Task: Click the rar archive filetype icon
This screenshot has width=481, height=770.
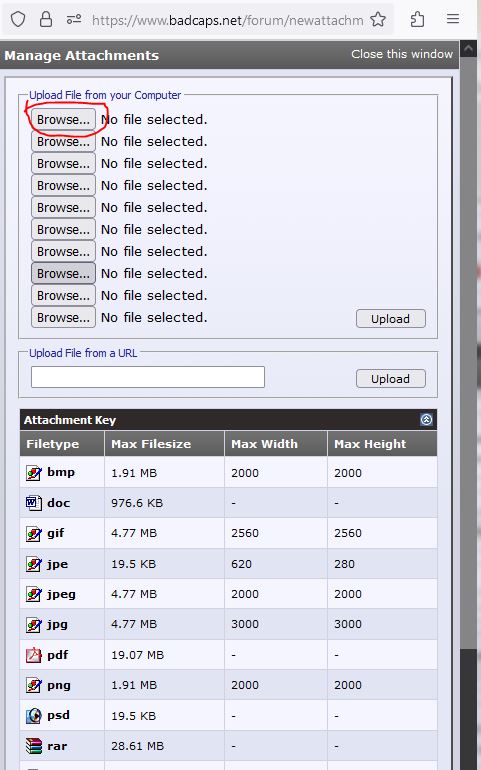Action: pos(33,746)
